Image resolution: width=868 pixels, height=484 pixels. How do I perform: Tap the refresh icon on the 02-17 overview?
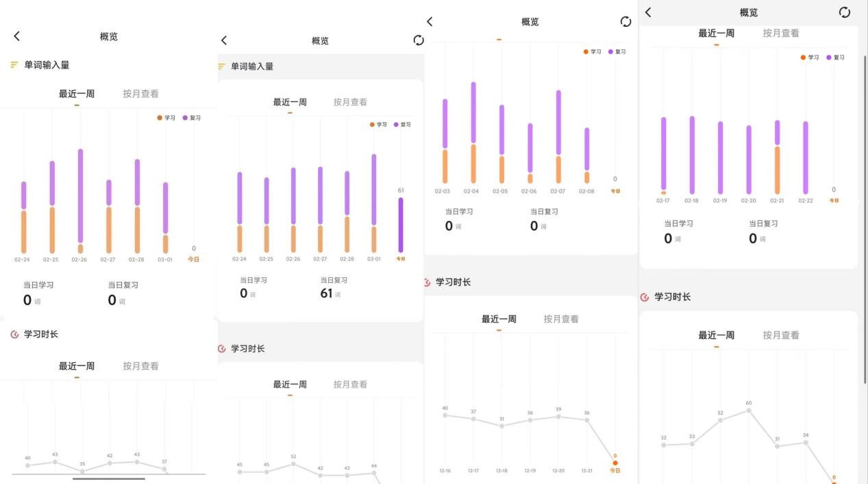click(x=845, y=12)
